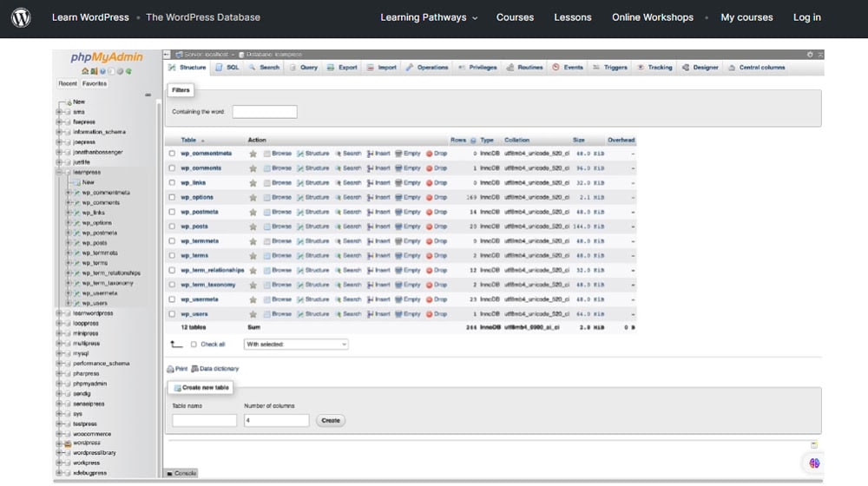Click the log out icon beside home
The height and width of the screenshot is (486, 868).
(x=94, y=71)
